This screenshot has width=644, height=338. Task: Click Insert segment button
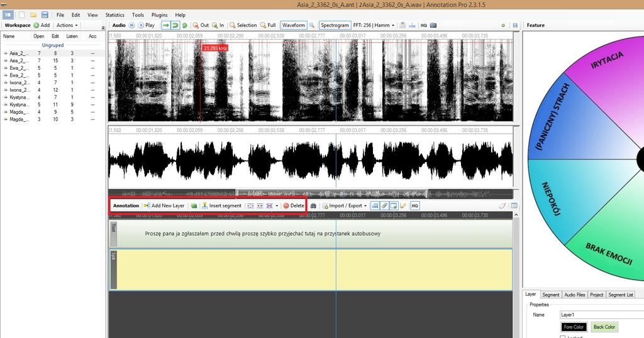pyautogui.click(x=222, y=205)
